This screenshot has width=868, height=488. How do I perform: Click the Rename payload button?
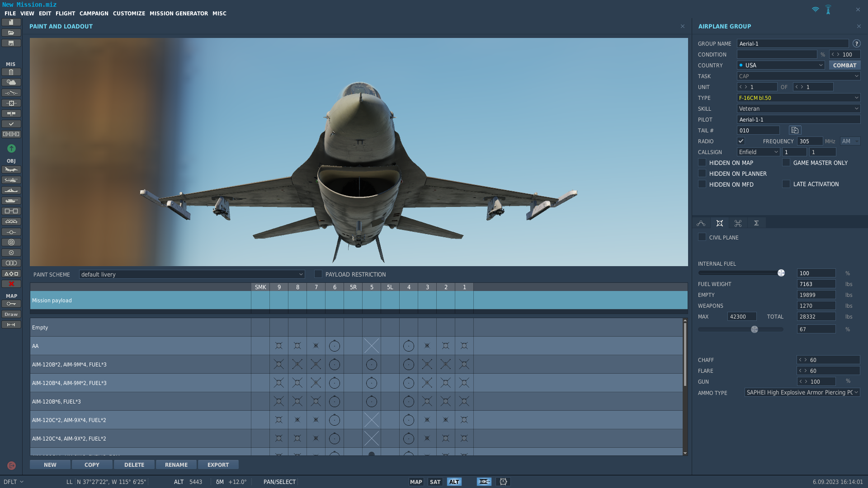(x=176, y=465)
